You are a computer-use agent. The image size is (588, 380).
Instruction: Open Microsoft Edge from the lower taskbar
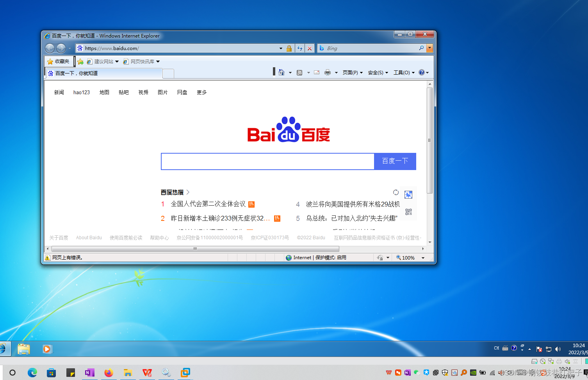(x=32, y=373)
